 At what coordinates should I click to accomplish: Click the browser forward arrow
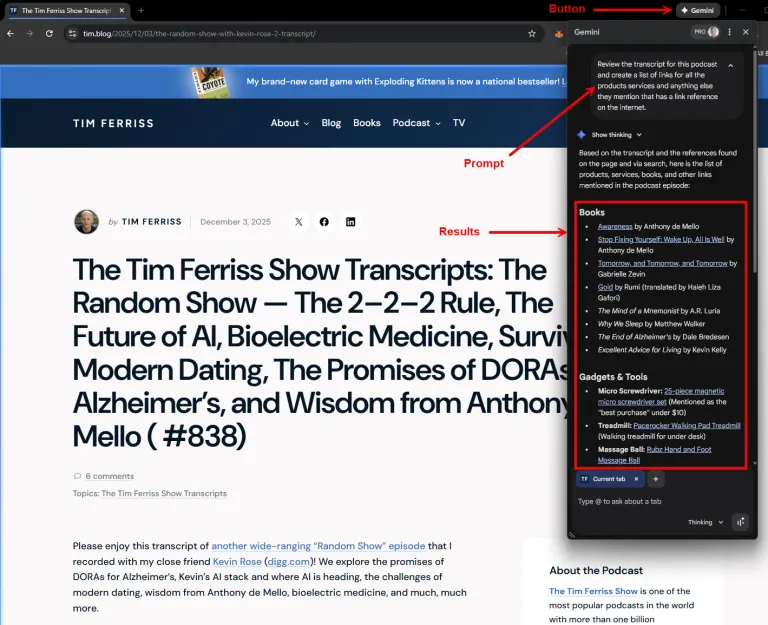click(30, 33)
